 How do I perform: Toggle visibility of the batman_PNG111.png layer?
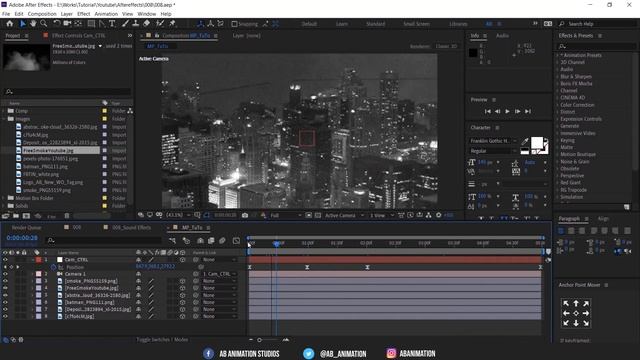pos(5,302)
